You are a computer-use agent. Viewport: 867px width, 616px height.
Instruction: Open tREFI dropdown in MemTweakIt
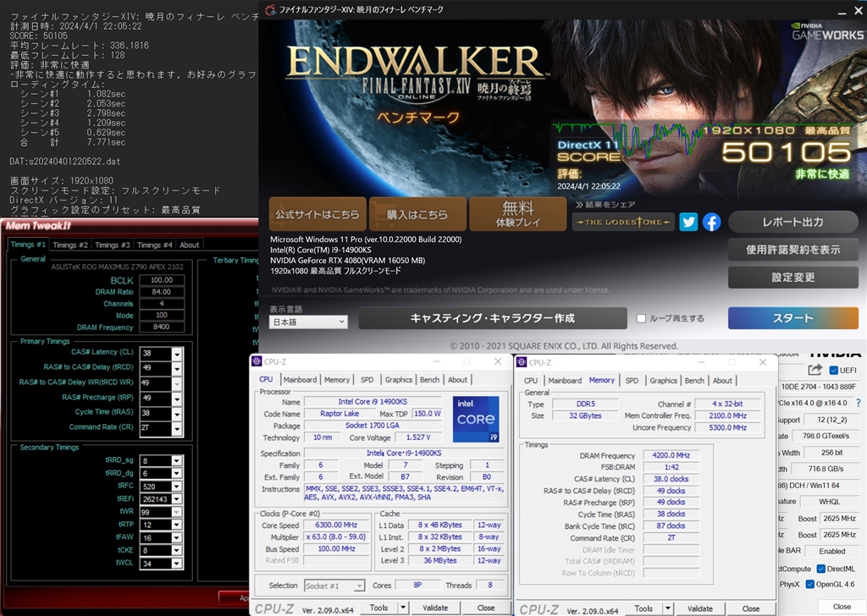click(x=176, y=499)
